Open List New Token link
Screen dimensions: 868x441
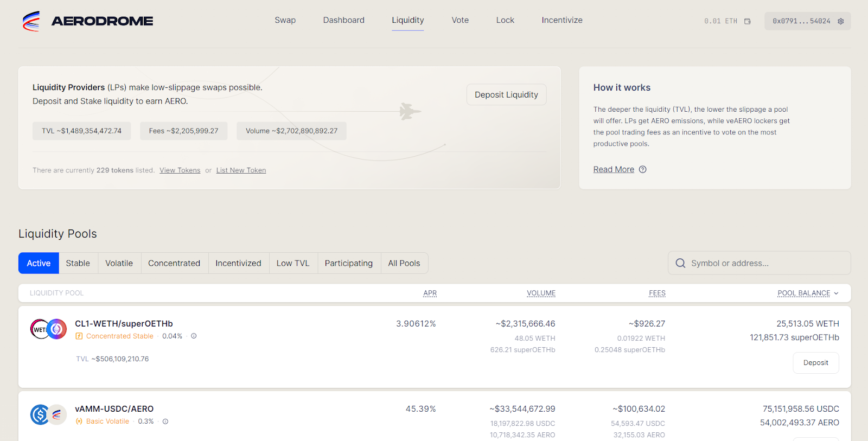pos(241,170)
